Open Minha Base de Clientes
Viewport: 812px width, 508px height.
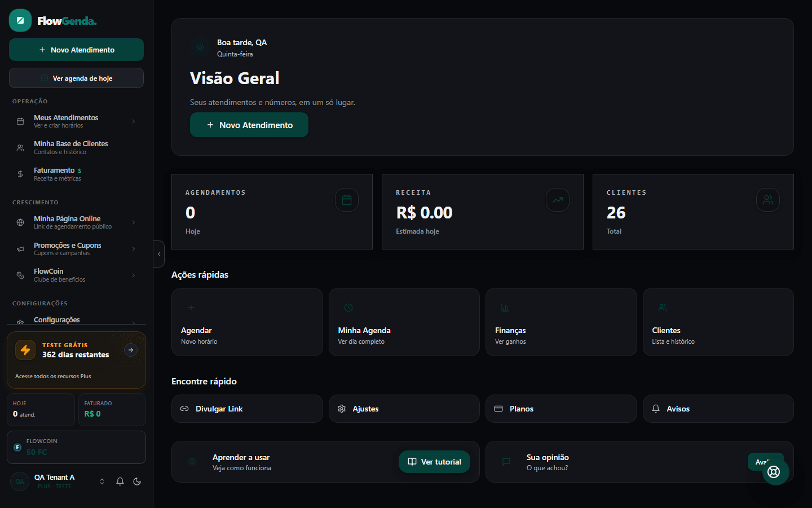tap(76, 148)
